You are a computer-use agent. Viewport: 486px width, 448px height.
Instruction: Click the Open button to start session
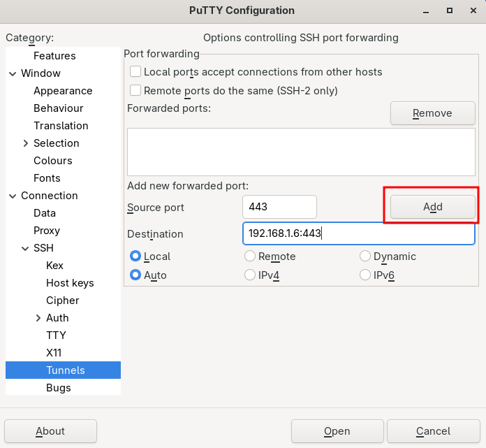tap(337, 431)
